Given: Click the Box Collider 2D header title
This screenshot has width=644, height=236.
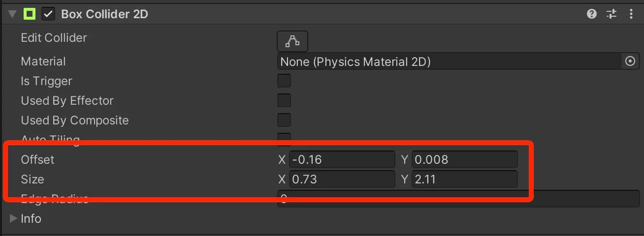Looking at the screenshot, I should [x=104, y=14].
